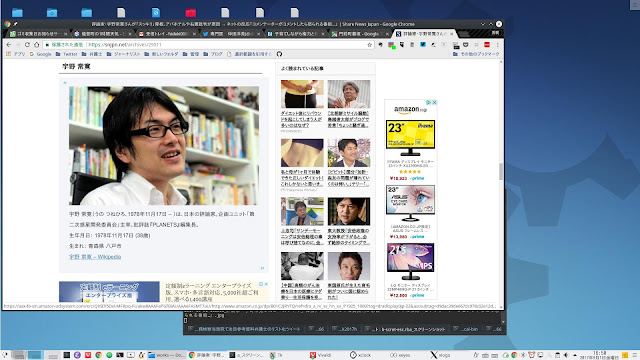Close the e-learning ad banner
Viewport: 640px width, 360px height.
[266, 284]
